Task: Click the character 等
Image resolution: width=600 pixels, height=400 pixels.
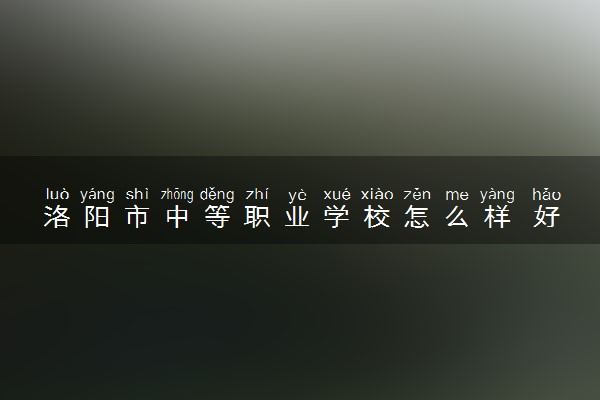Action: point(217,217)
